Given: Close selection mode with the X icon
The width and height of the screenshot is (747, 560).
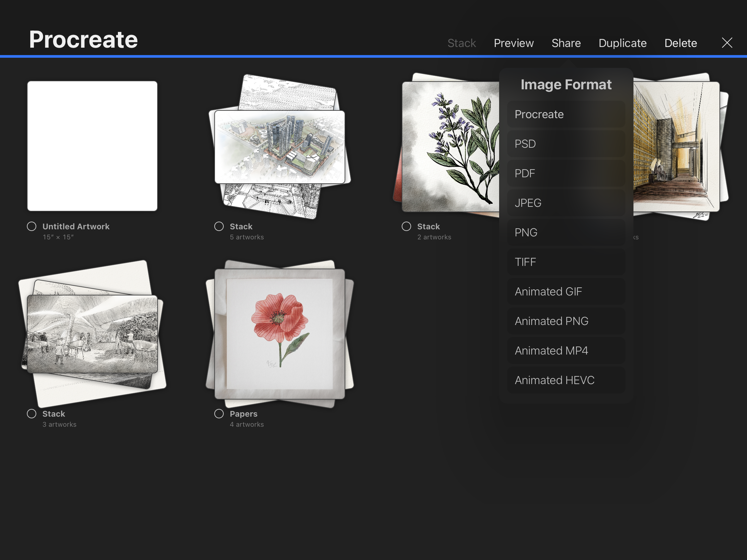Looking at the screenshot, I should [727, 43].
